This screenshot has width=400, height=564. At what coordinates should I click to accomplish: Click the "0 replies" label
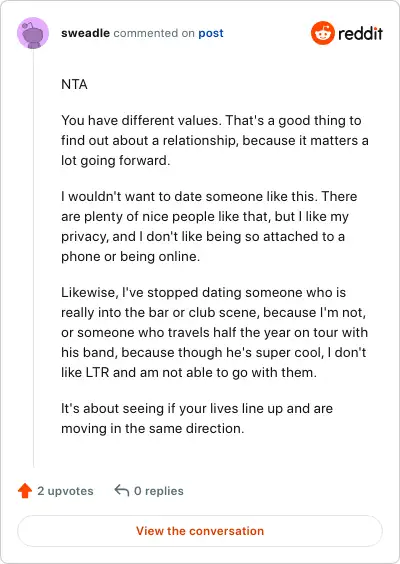[159, 491]
